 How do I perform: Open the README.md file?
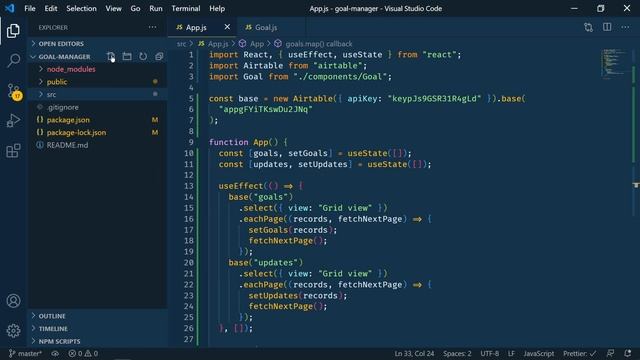coord(98,145)
